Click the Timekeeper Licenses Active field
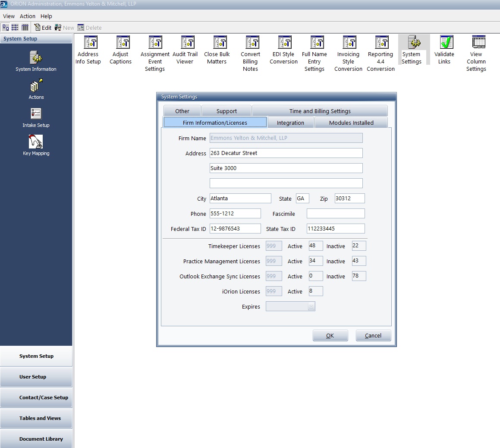500x448 pixels. 316,246
